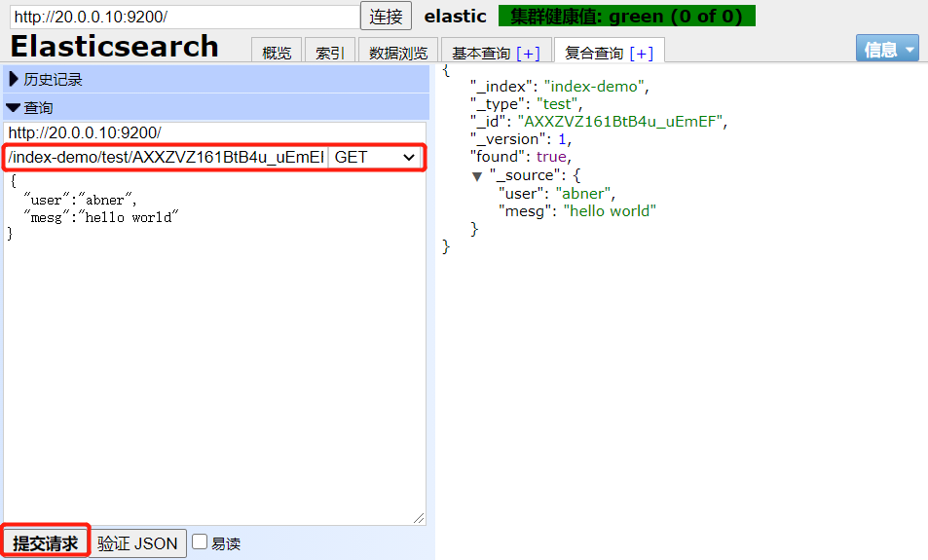
Task: Click the cluster health green status badge
Action: coord(627,16)
